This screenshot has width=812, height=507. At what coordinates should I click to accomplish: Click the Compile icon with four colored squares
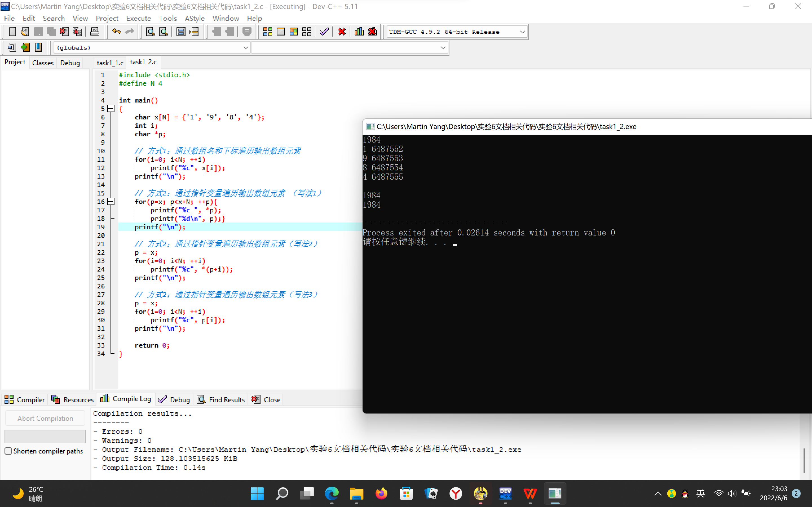click(267, 32)
